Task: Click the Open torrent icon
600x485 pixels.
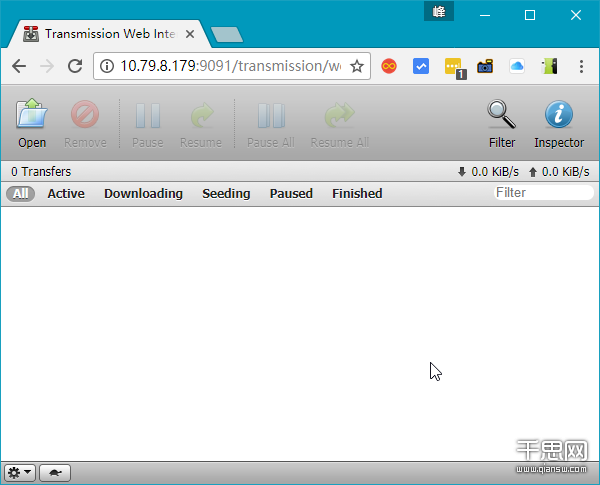Action: click(x=32, y=113)
